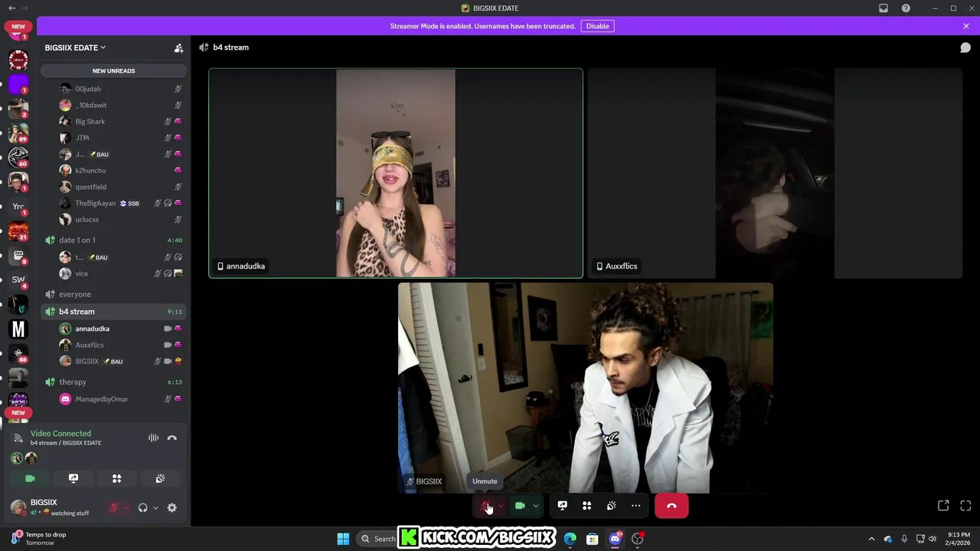
Task: Open camera options arrow in call bar
Action: 535,506
